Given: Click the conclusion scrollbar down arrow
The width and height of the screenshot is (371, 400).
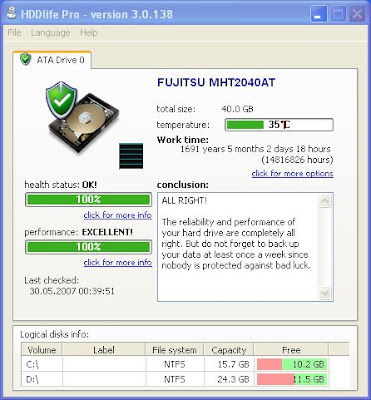Looking at the screenshot, I should (325, 293).
